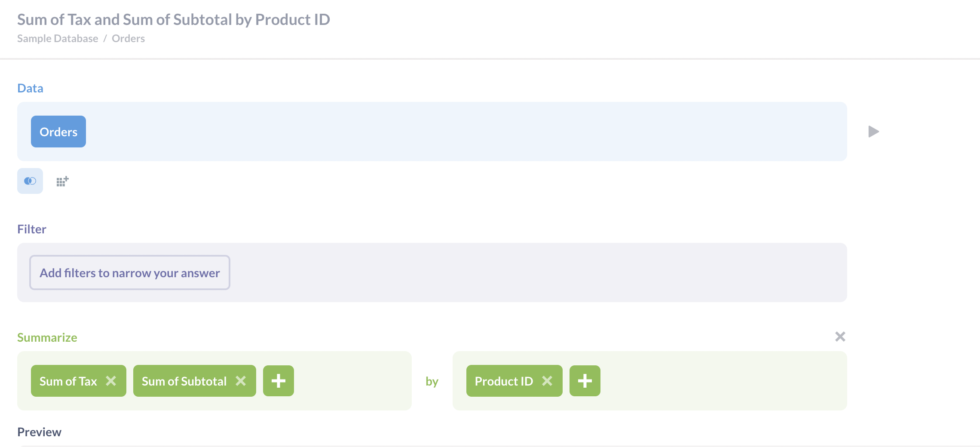Run the query with the play arrow
The height and width of the screenshot is (447, 980).
tap(873, 132)
